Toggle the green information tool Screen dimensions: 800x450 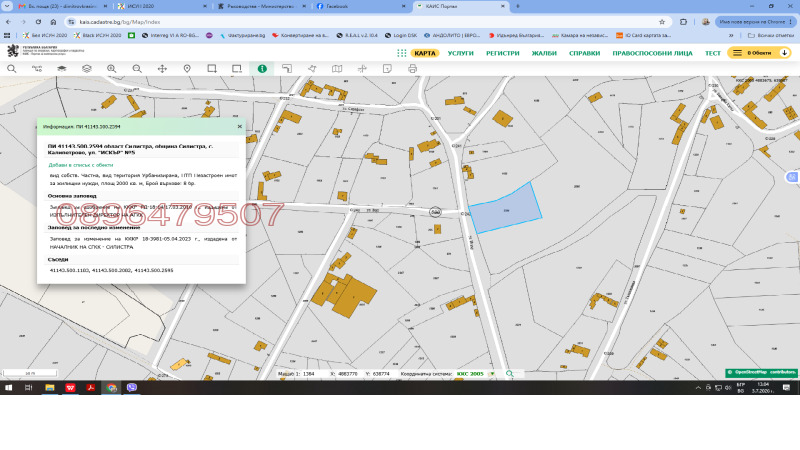pos(262,68)
